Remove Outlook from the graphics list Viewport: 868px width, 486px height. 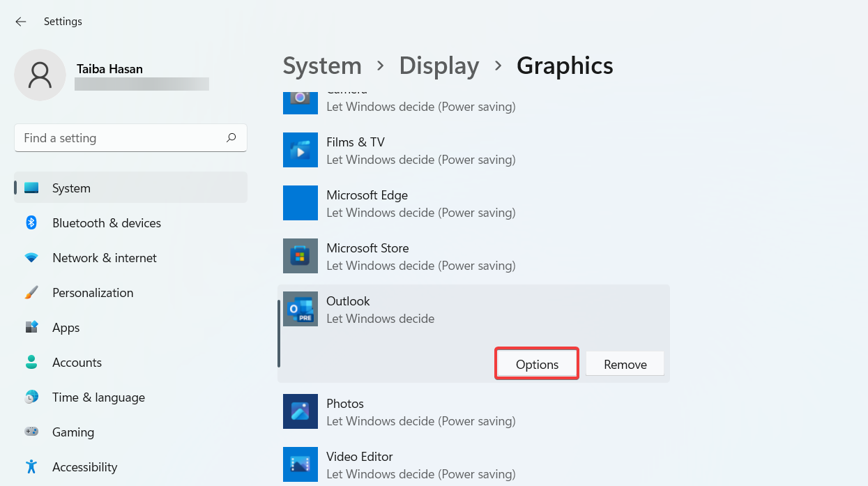click(x=625, y=364)
